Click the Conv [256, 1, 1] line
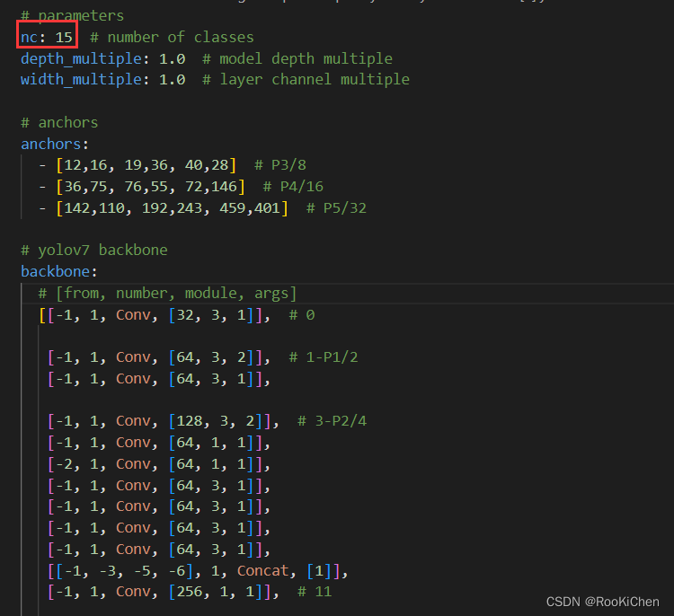The height and width of the screenshot is (616, 674). click(x=164, y=592)
